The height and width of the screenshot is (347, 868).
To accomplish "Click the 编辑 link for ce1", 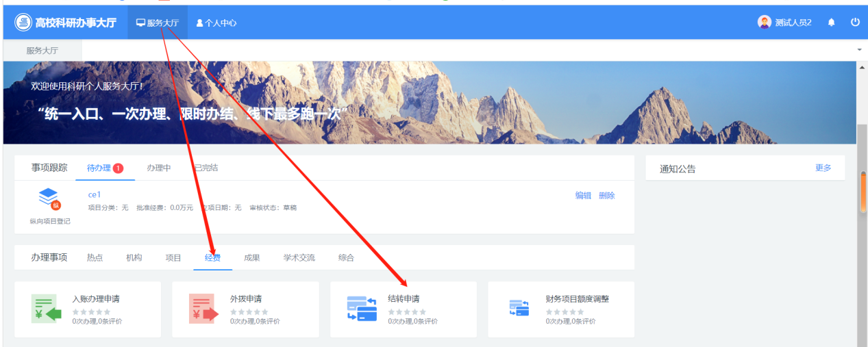I will pyautogui.click(x=583, y=196).
